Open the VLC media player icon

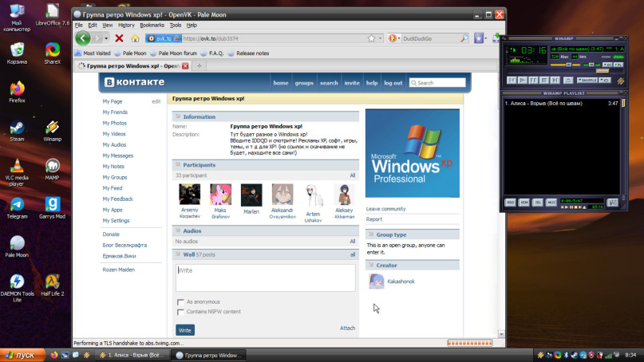pos(17,172)
